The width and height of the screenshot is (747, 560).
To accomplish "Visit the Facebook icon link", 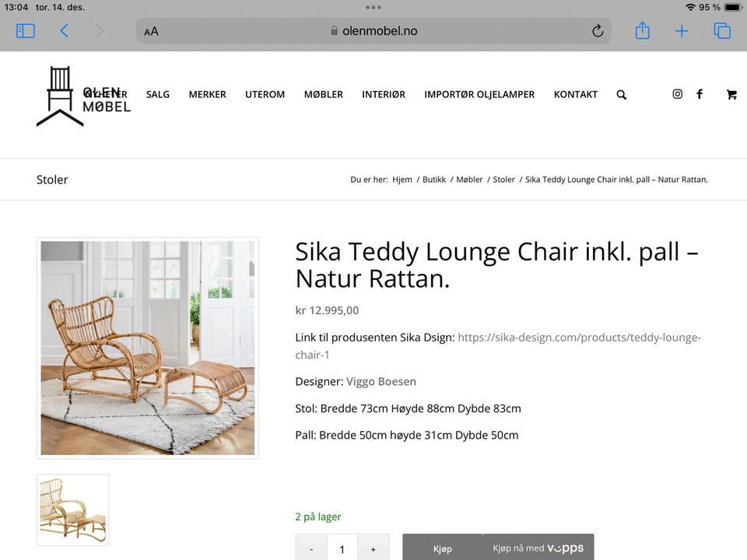I will point(700,94).
